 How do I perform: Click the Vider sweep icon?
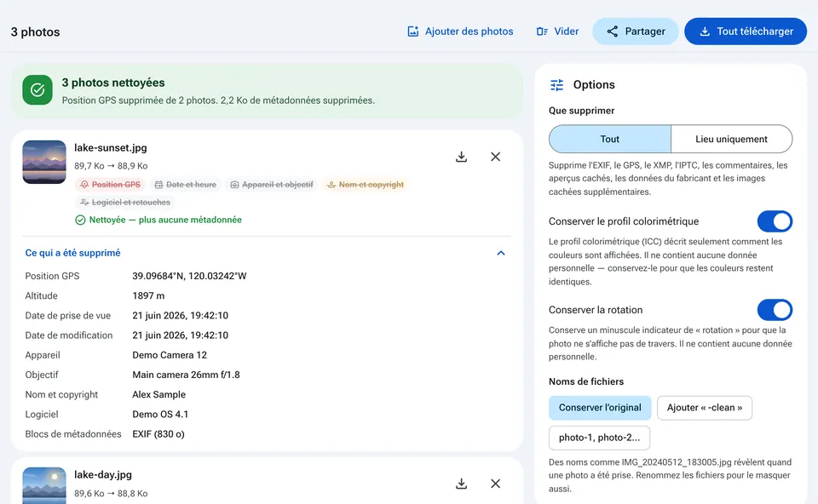coord(542,31)
